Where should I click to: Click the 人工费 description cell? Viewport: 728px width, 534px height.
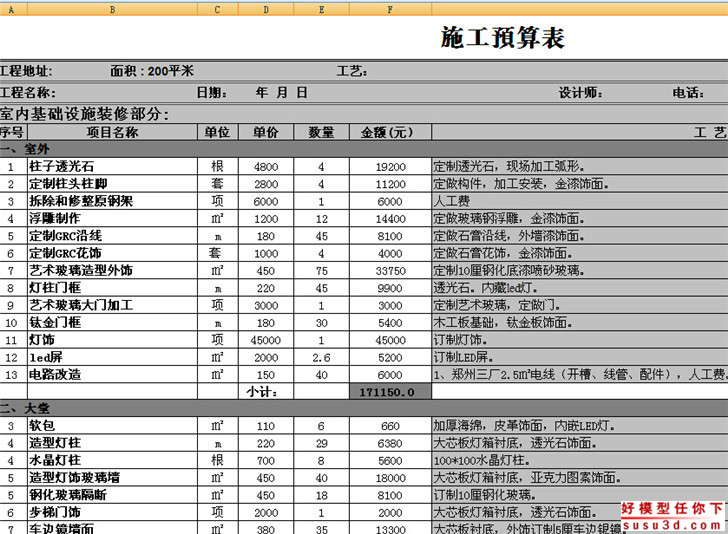[x=580, y=201]
